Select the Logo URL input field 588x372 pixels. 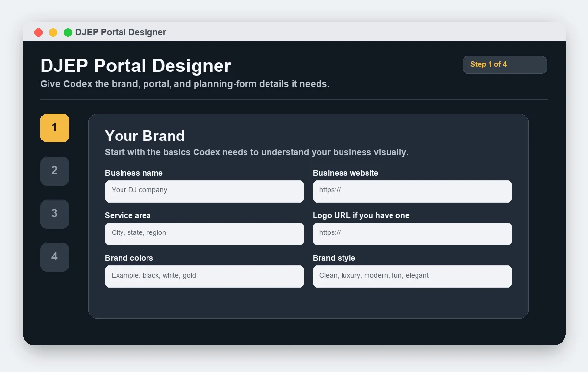[412, 233]
